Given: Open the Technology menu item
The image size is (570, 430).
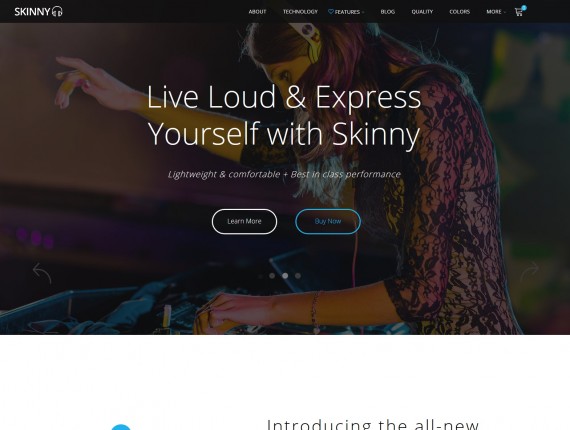Looking at the screenshot, I should coord(300,12).
